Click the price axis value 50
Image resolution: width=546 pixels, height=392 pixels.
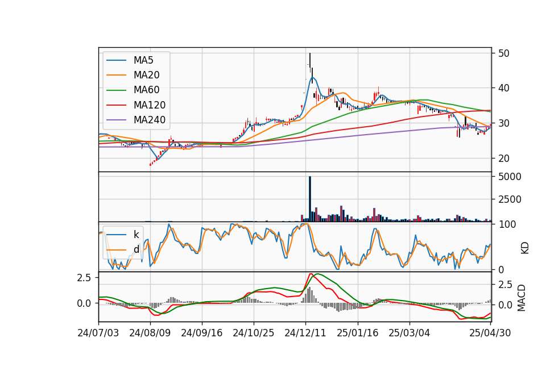[x=504, y=53]
